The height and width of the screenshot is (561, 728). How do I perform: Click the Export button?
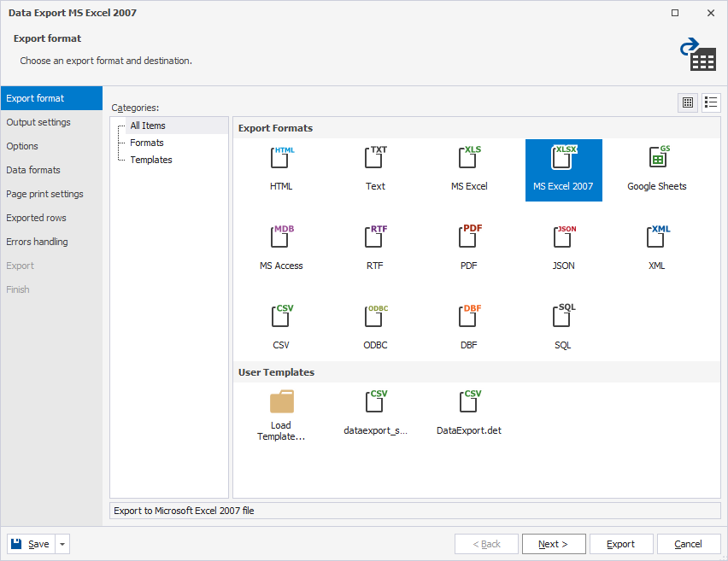621,544
